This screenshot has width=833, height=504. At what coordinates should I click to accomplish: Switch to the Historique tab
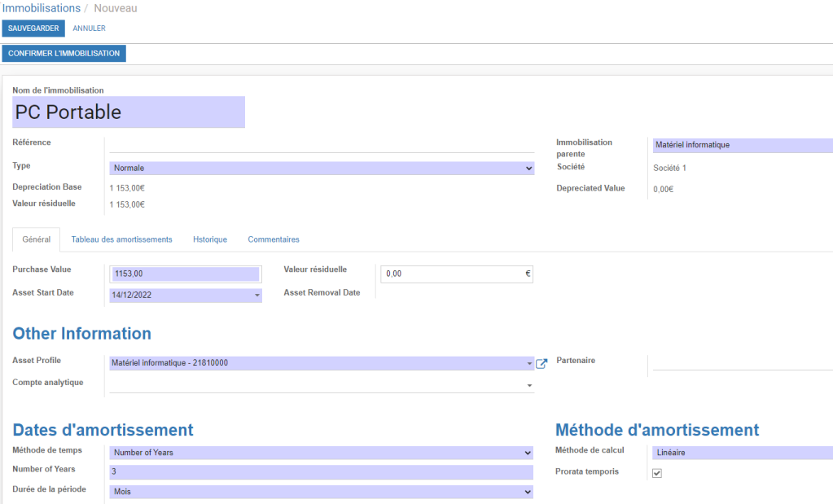210,239
